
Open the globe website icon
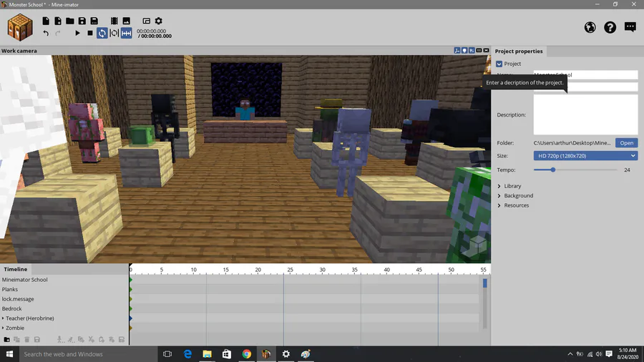pos(590,27)
